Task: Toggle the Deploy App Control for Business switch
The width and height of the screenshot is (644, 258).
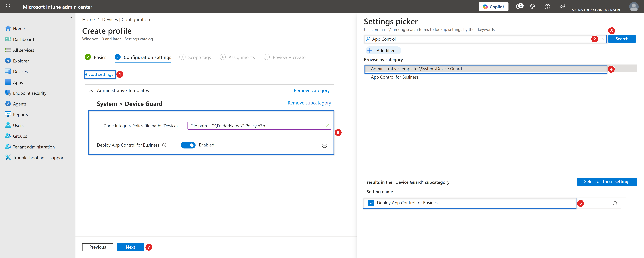Action: coord(188,145)
